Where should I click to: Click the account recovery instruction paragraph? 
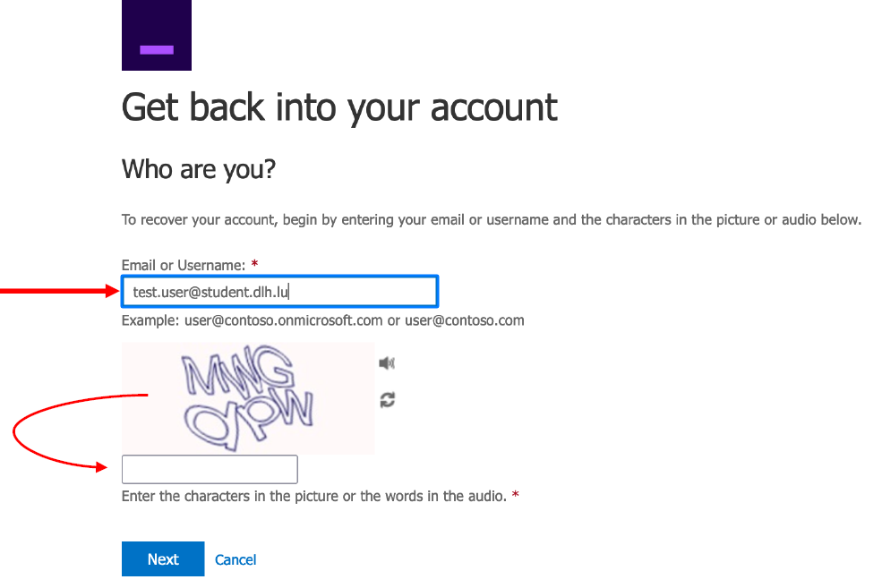491,219
